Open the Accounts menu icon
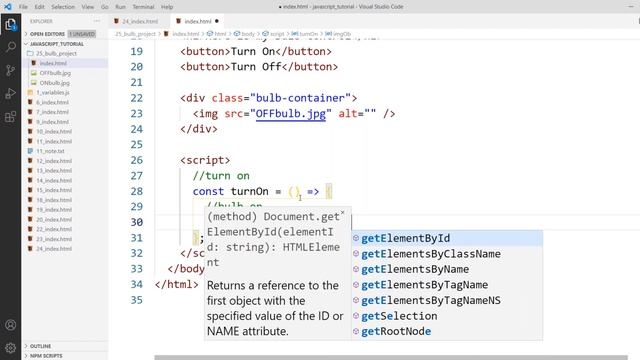This screenshot has height=360, width=640. pyautogui.click(x=11, y=325)
